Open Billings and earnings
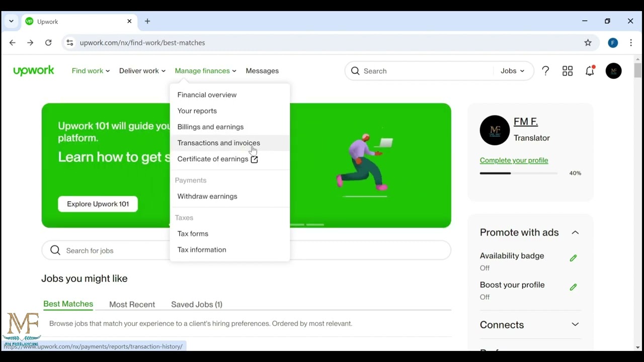The height and width of the screenshot is (362, 644). (x=230, y=127)
